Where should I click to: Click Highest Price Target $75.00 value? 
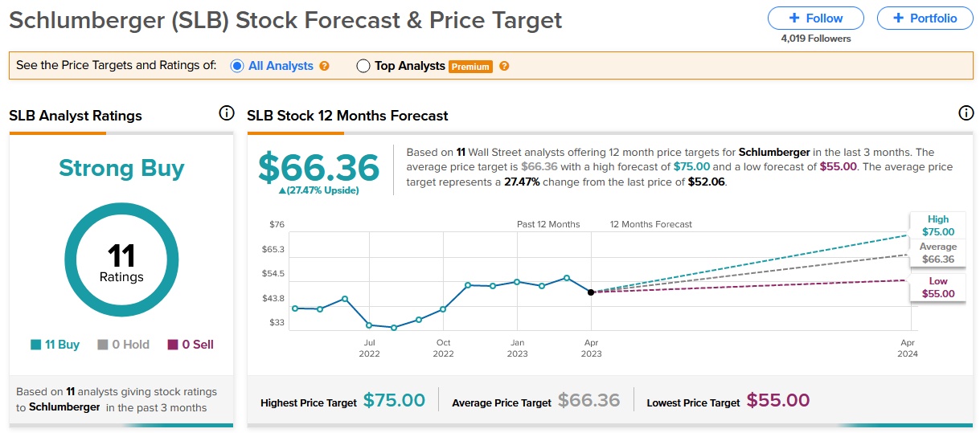click(x=394, y=400)
